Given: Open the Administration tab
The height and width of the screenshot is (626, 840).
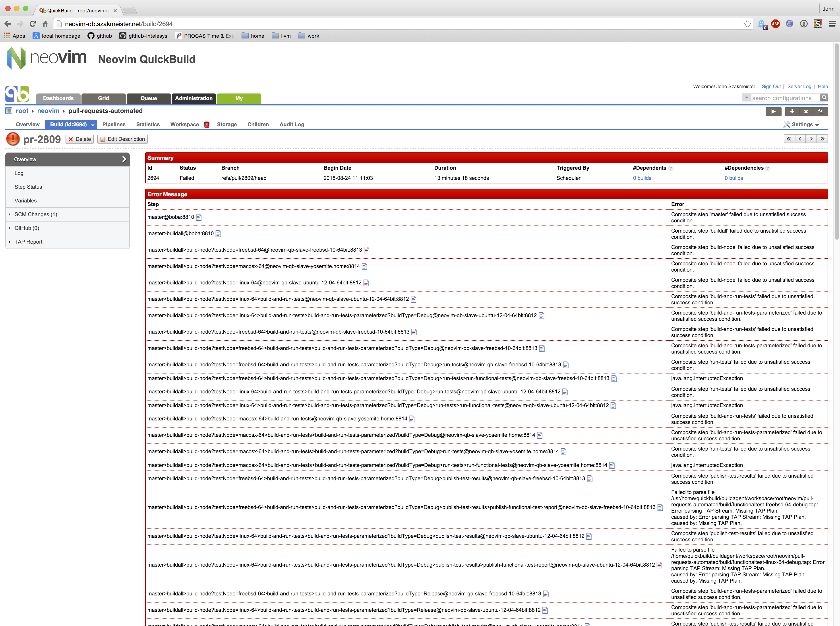Looking at the screenshot, I should click(x=194, y=98).
